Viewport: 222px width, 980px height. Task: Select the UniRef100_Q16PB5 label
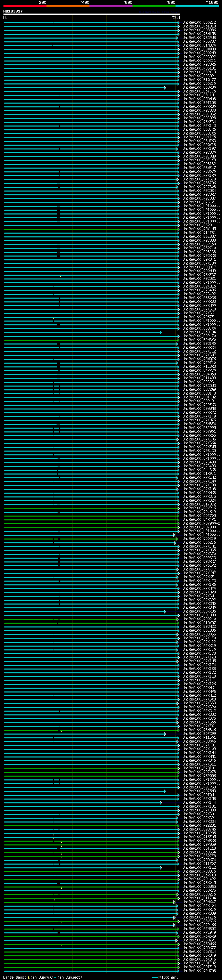tap(199, 833)
